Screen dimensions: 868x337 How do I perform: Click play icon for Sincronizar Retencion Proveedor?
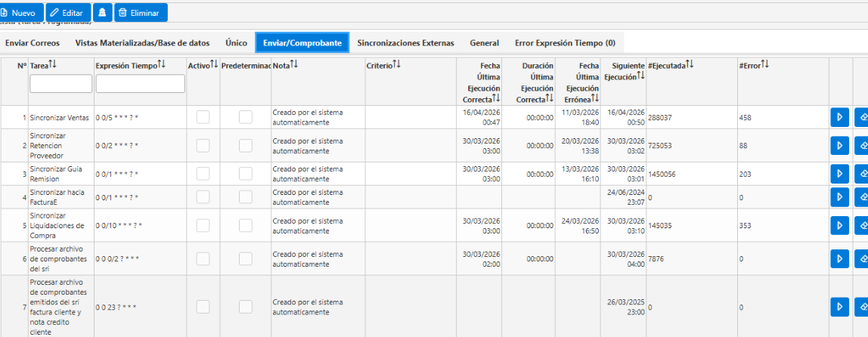(x=839, y=146)
